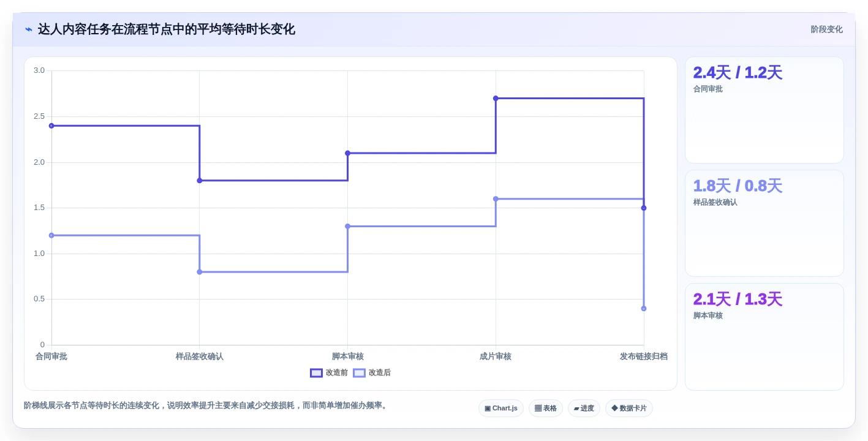Click the 发布链接归档 x-axis label
The width and height of the screenshot is (868, 441).
(x=644, y=356)
